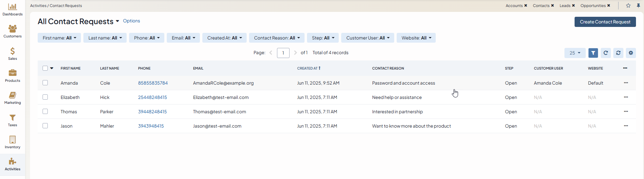Click the page number input field

(283, 53)
